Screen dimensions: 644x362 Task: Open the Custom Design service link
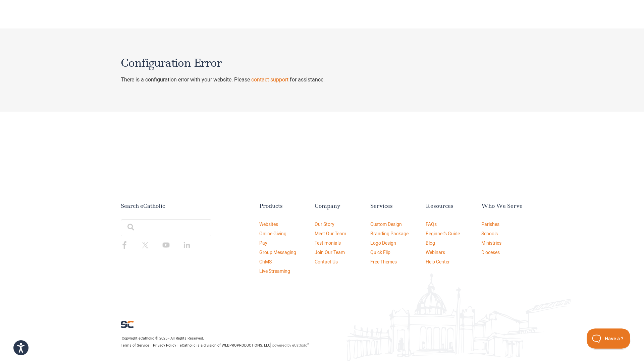coord(386,224)
